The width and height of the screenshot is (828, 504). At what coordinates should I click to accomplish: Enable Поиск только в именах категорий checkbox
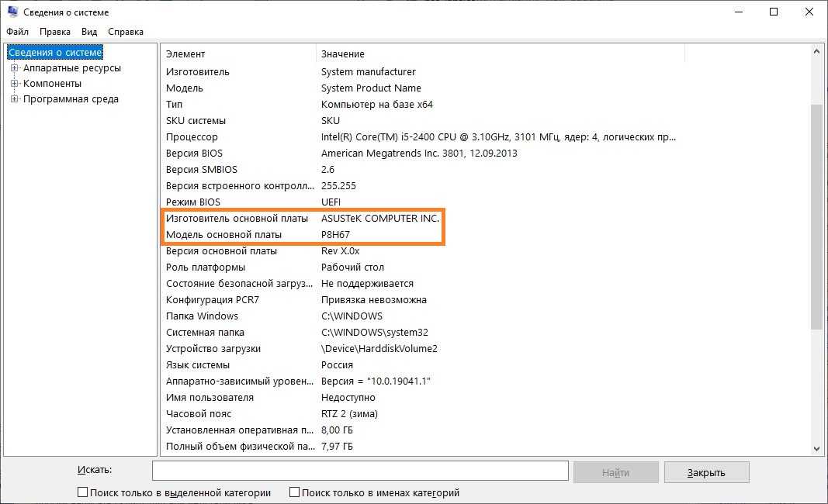[295, 492]
